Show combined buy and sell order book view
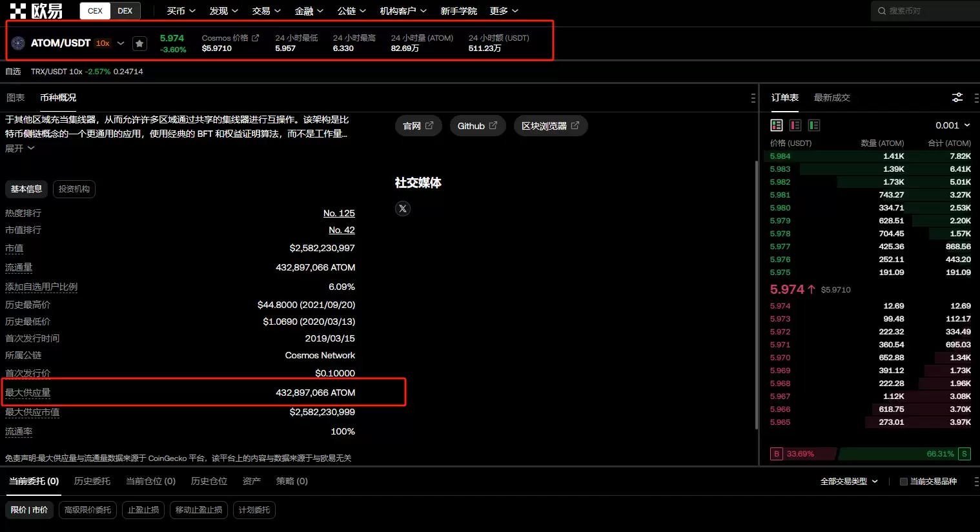 click(777, 125)
